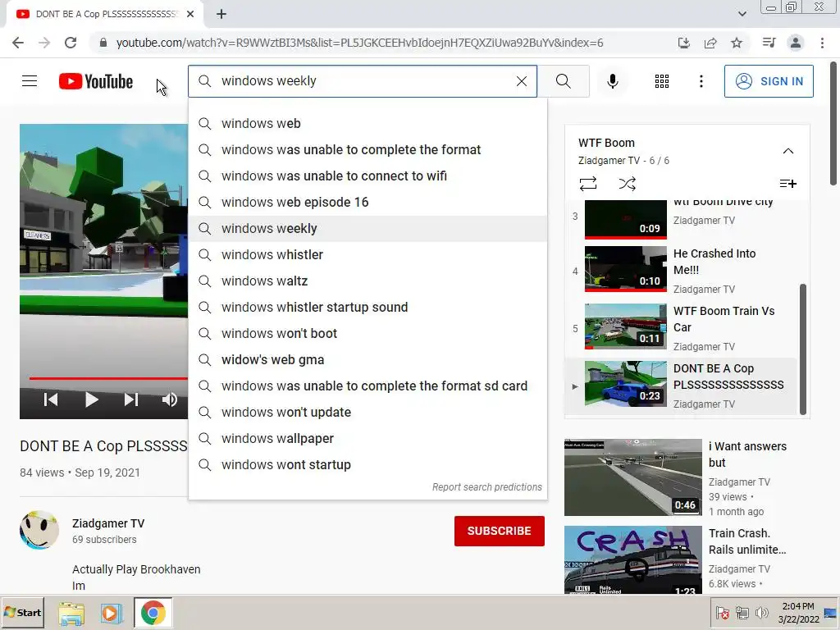Screen dimensions: 840x630
Task: Click 'Report search predictions' link
Action: (x=487, y=487)
